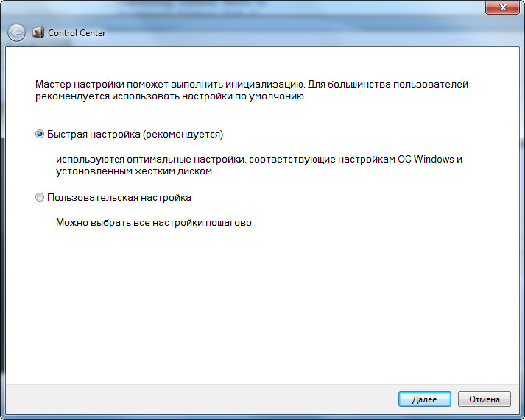Click the Control Center app icon

[x=38, y=32]
